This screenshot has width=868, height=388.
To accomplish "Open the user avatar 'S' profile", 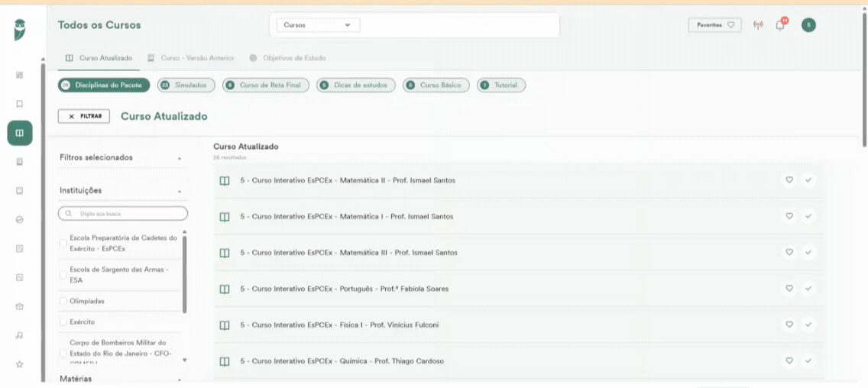I will [808, 25].
